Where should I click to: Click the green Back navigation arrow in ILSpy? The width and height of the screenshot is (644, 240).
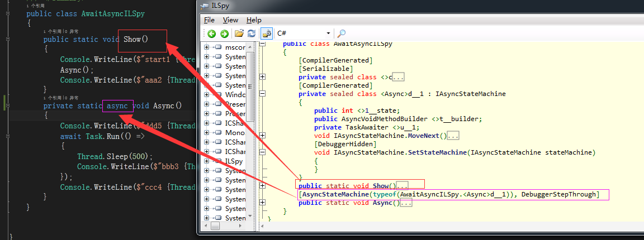coord(211,33)
